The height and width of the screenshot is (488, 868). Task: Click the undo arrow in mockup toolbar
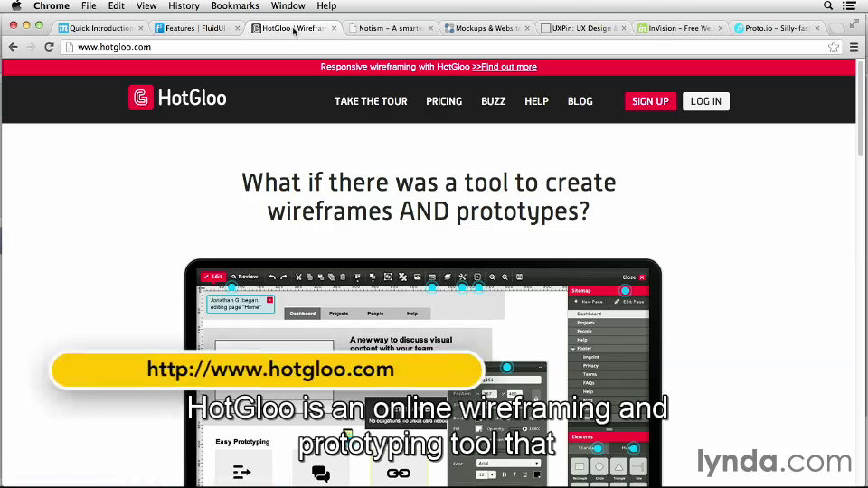click(272, 277)
